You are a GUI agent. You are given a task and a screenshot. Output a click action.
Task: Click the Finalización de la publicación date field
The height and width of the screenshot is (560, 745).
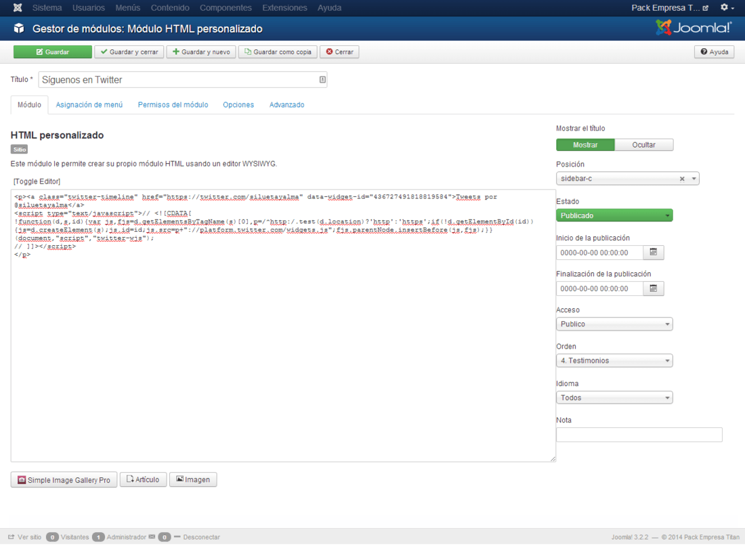(x=599, y=288)
